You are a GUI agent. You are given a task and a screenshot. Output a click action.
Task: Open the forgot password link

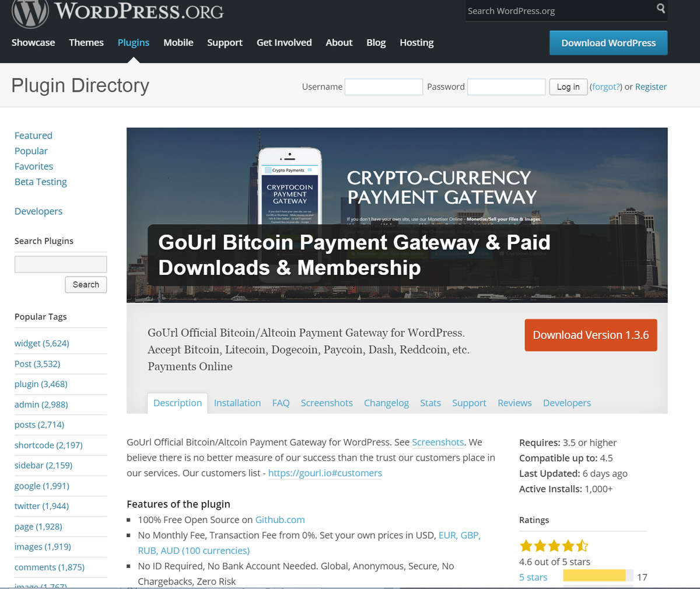coord(606,86)
